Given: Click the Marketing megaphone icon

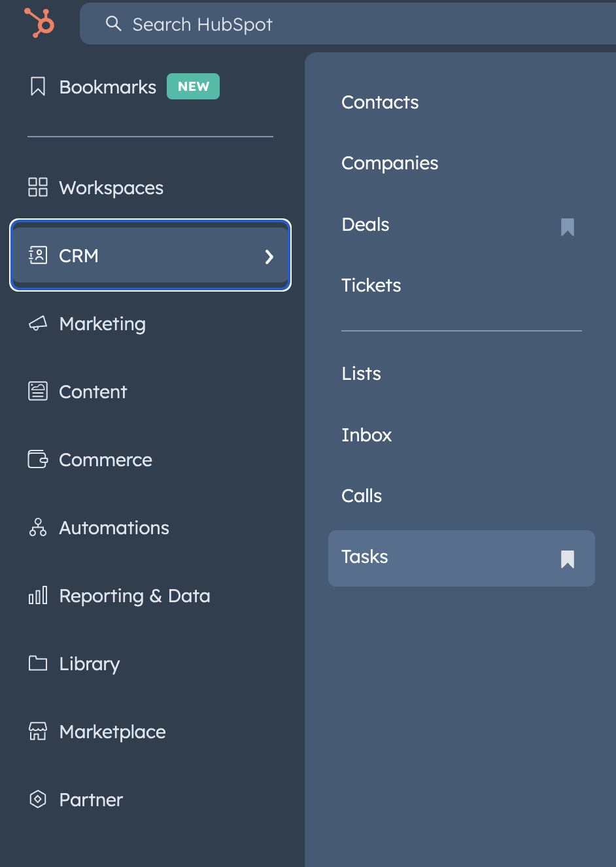Looking at the screenshot, I should pos(37,324).
